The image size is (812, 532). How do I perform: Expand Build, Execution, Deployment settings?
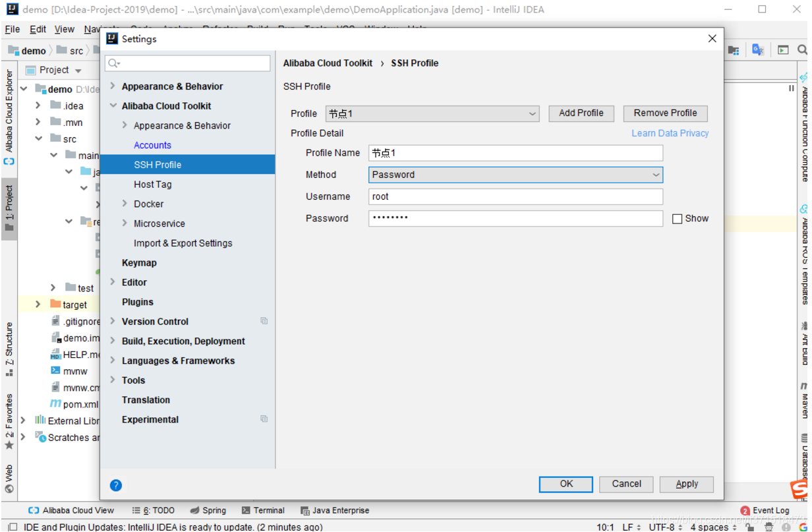tap(113, 341)
